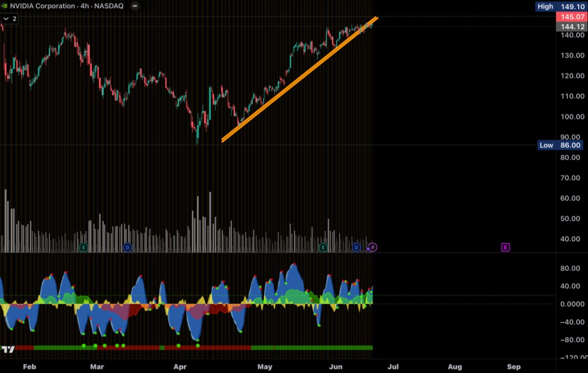
Task: Click the 70.00 price scale value
Action: click(570, 178)
